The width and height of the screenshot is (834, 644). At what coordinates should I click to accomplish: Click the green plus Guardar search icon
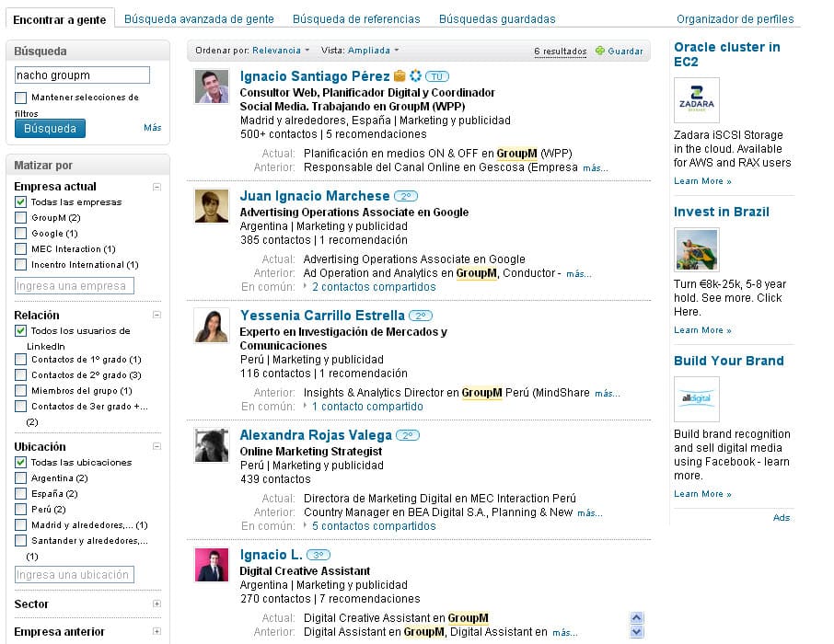click(x=600, y=52)
